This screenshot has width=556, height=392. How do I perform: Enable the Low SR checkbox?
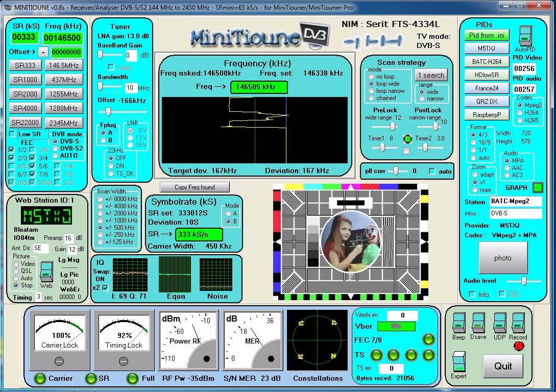pos(12,134)
